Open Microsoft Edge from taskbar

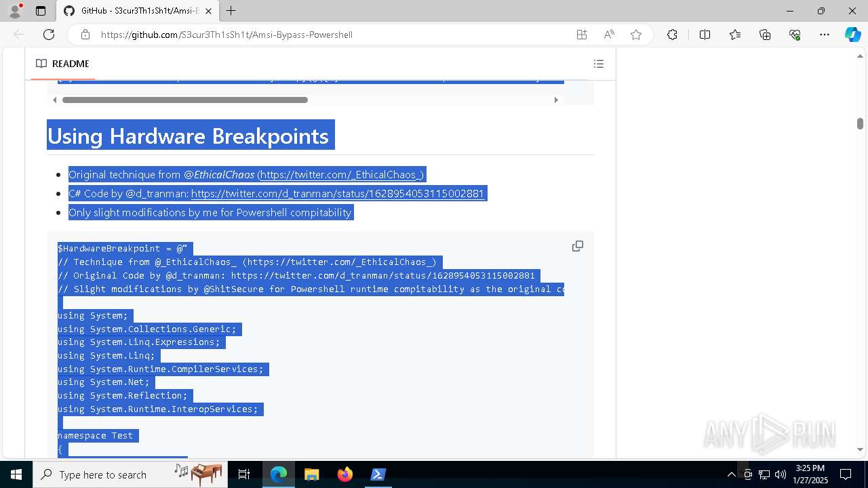279,474
